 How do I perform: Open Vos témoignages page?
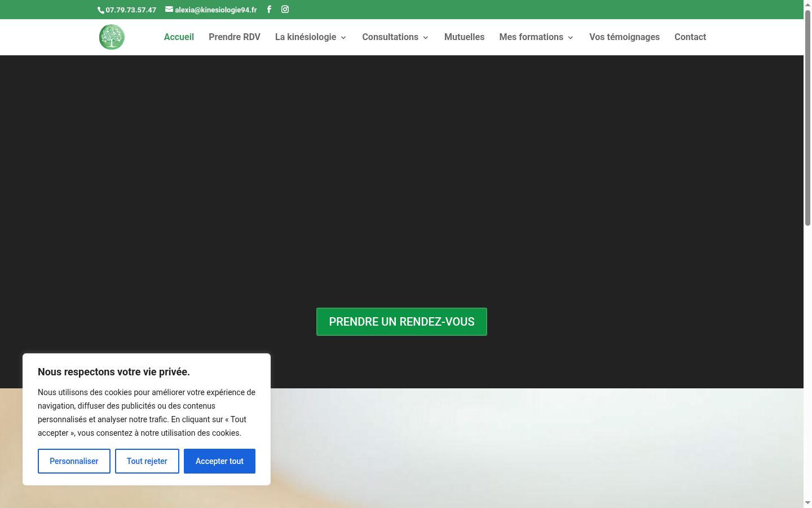pos(624,37)
